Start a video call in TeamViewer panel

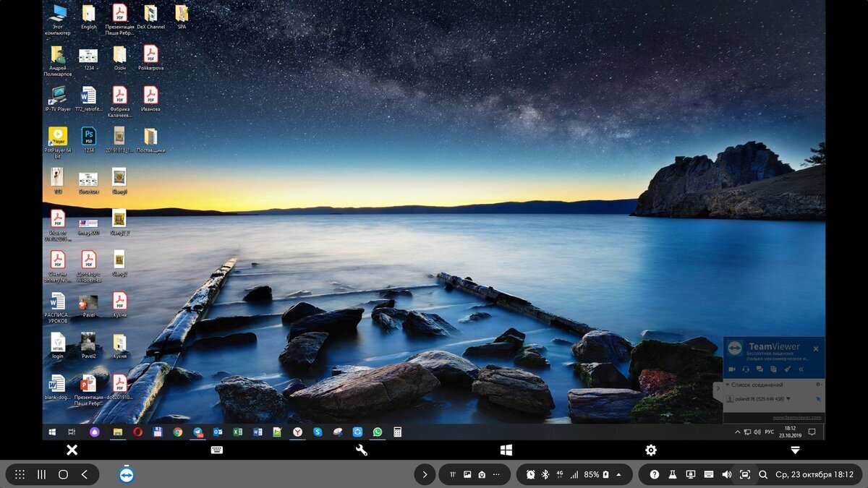[731, 369]
